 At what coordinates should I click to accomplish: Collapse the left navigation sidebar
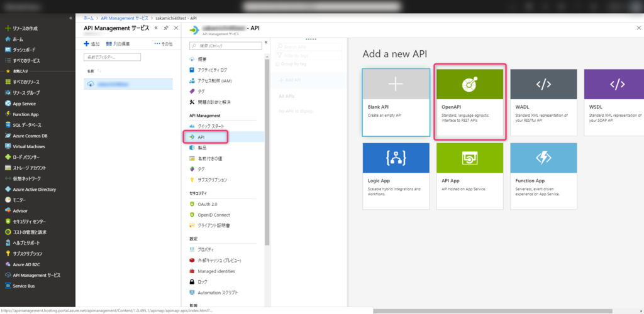[71, 18]
